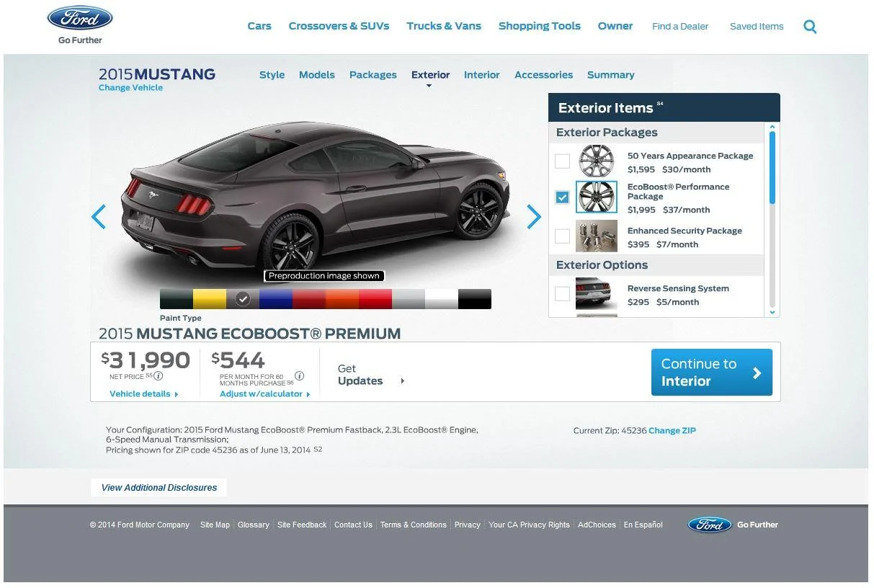Image resolution: width=874 pixels, height=588 pixels.
Task: Select the blue paint swatch
Action: click(276, 299)
